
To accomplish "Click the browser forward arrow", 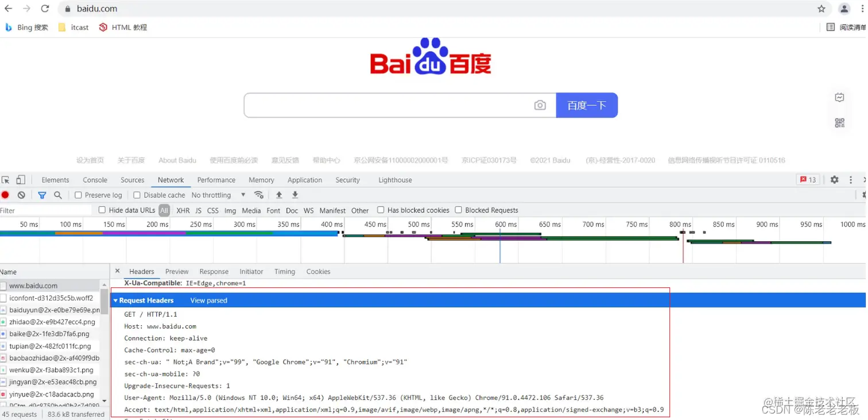I will [x=26, y=9].
